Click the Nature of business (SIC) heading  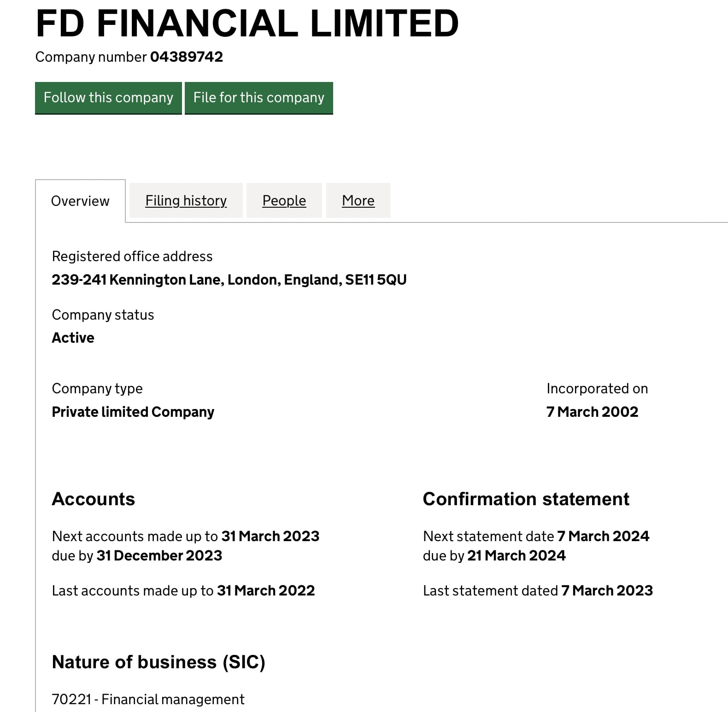coord(159,662)
